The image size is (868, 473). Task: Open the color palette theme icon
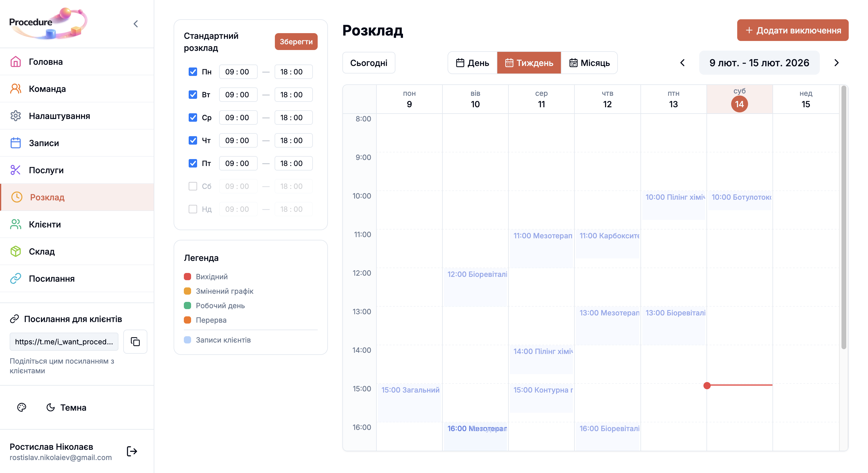[x=22, y=407]
